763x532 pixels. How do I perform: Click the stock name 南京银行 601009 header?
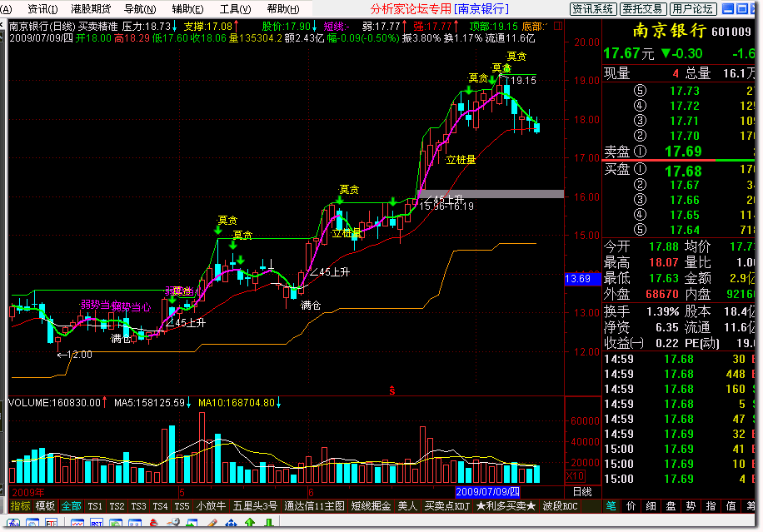pos(691,31)
